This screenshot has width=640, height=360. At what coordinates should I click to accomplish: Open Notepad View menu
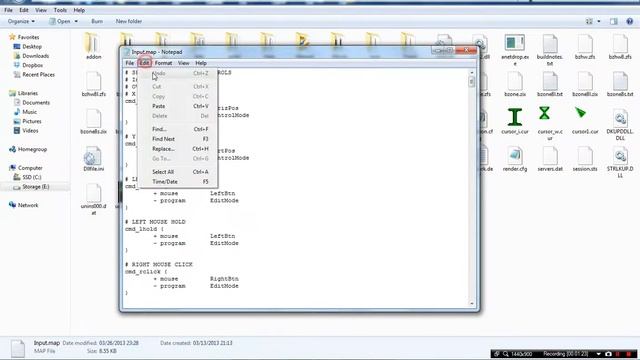pyautogui.click(x=183, y=63)
